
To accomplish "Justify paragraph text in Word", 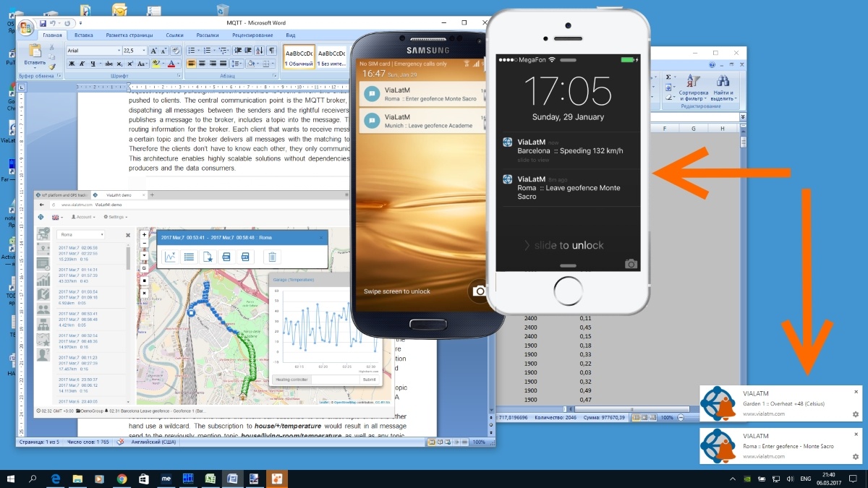I will coord(223,64).
